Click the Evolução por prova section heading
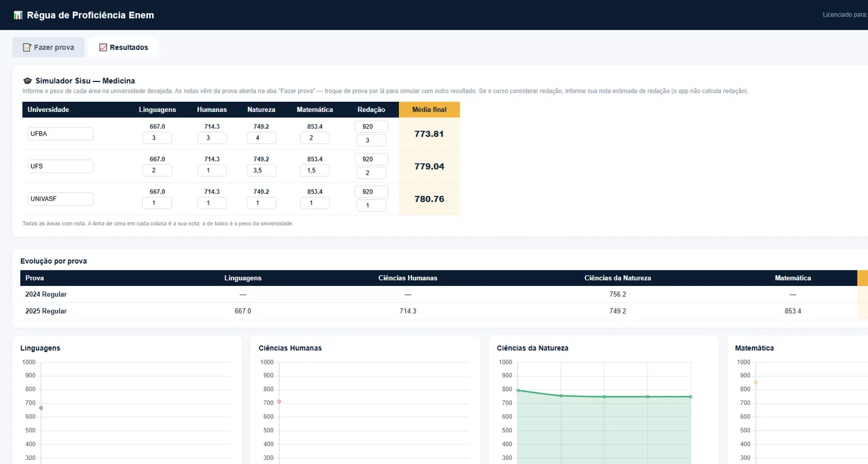Image resolution: width=868 pixels, height=464 pixels. click(53, 261)
